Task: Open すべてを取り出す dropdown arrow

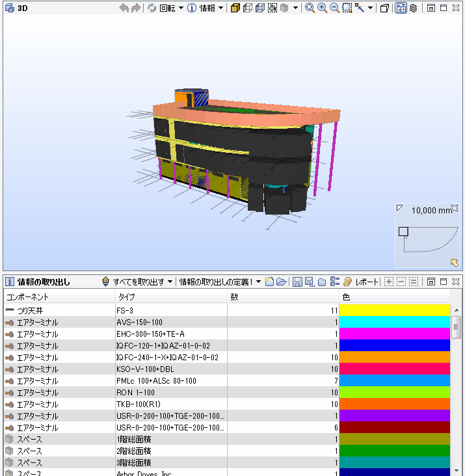Action: tap(170, 282)
